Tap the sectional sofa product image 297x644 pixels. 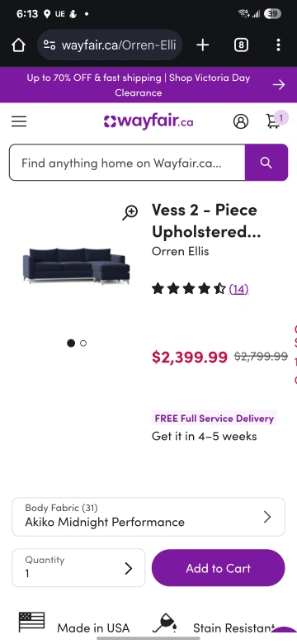point(76,266)
